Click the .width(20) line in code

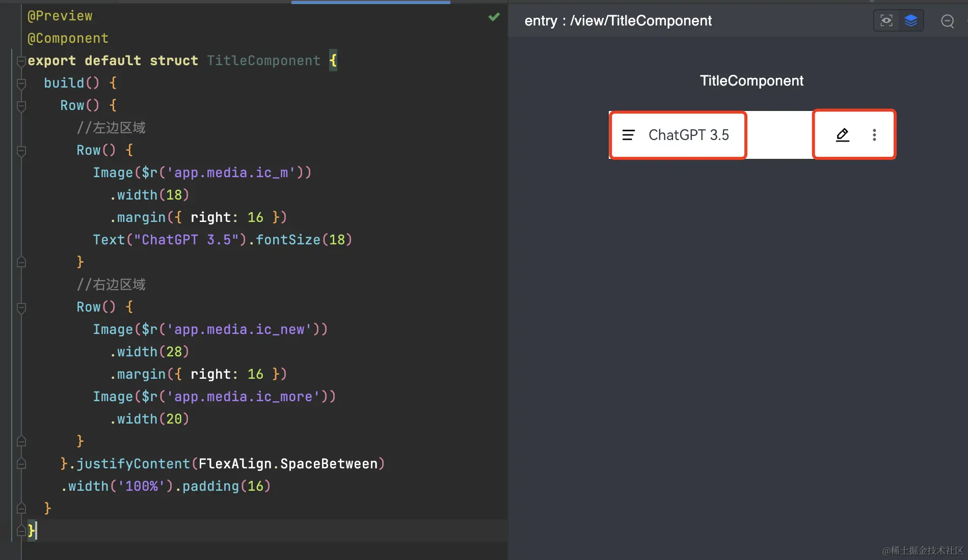tap(149, 419)
